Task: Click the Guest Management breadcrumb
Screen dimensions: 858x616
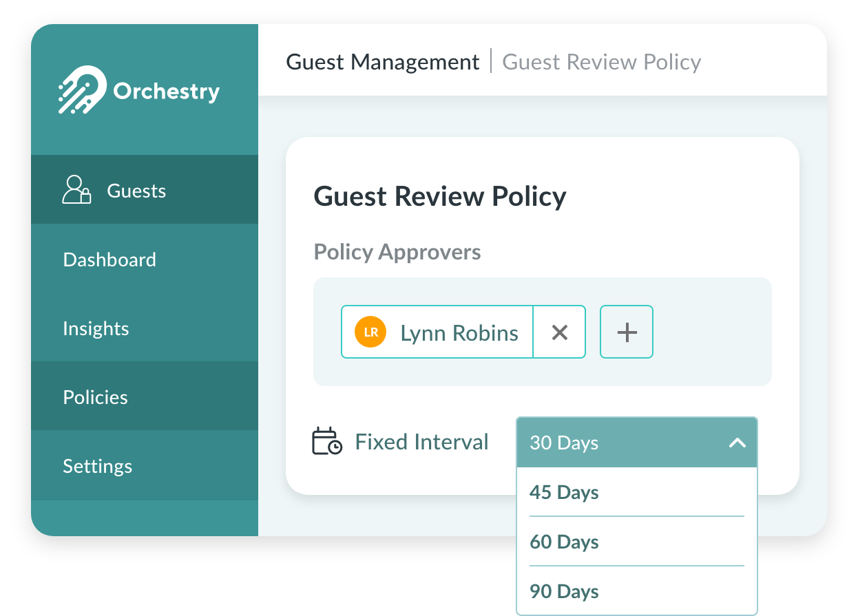Action: (x=383, y=62)
